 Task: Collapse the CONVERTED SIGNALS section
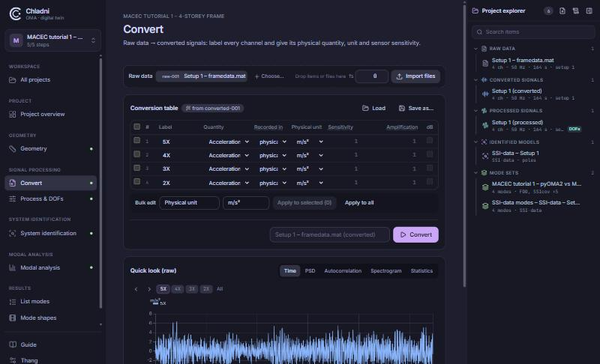(475, 80)
